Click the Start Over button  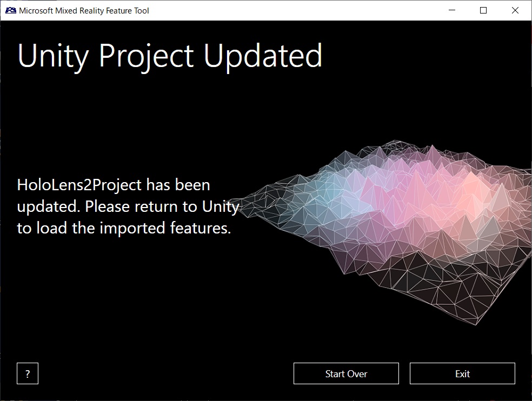point(346,373)
